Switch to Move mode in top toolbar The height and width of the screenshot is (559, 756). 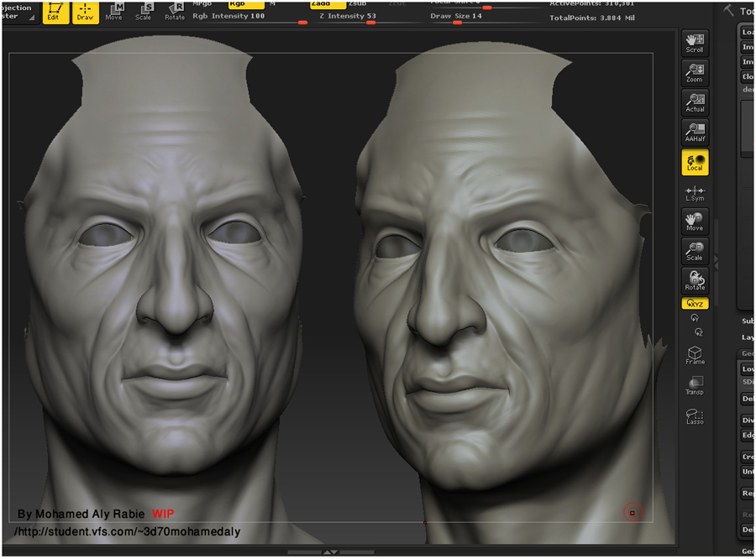[x=113, y=12]
